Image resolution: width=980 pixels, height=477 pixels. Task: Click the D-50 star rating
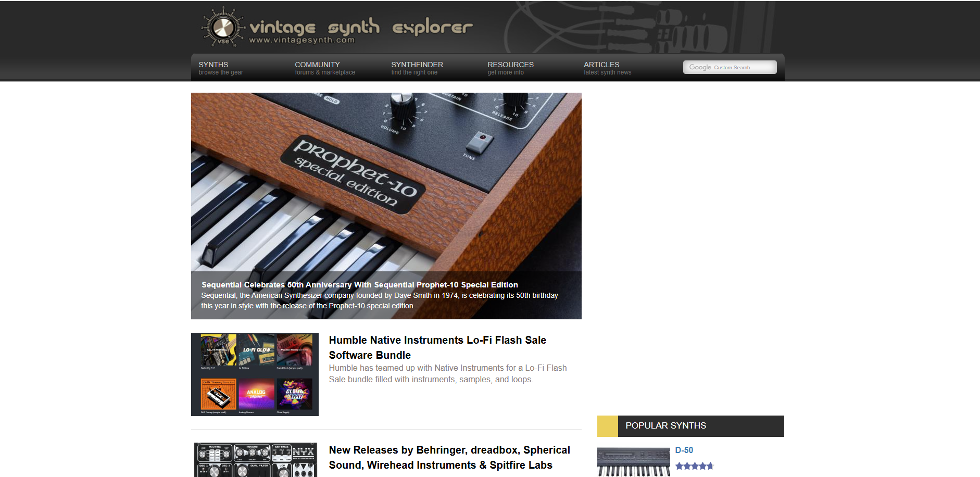[x=694, y=466]
